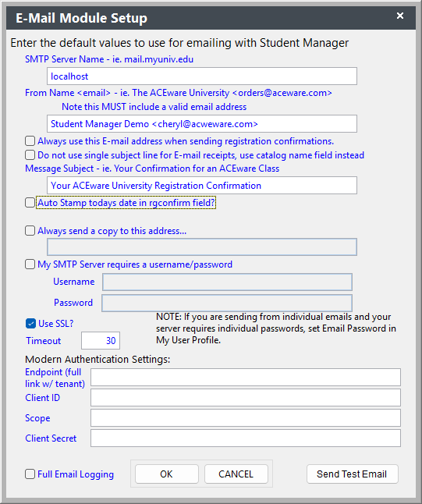Click the copy-to address field
The width and height of the screenshot is (422, 504).
[202, 247]
